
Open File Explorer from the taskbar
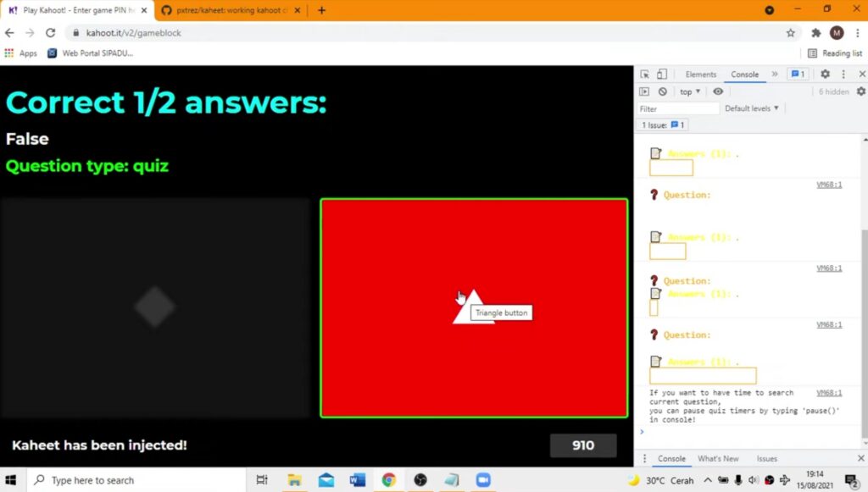pyautogui.click(x=294, y=480)
